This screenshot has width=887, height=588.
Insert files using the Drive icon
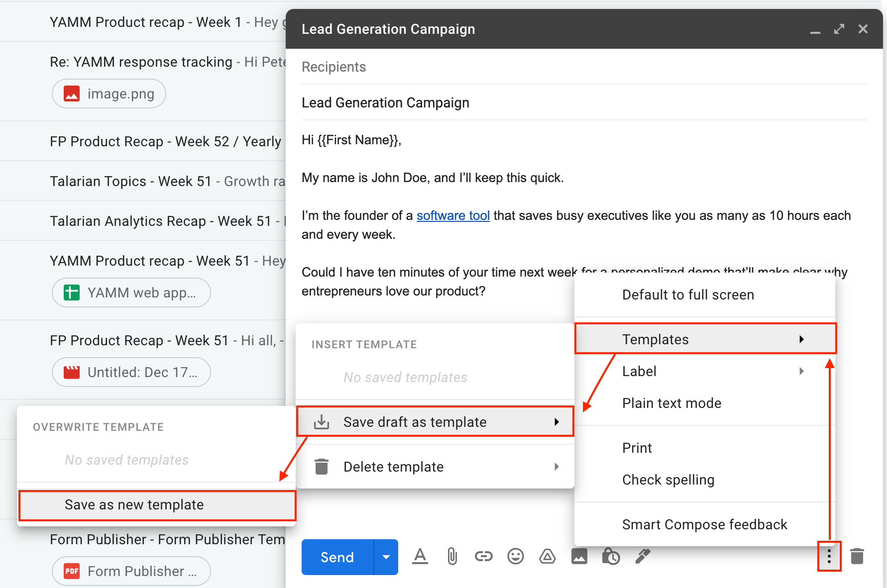coord(547,556)
